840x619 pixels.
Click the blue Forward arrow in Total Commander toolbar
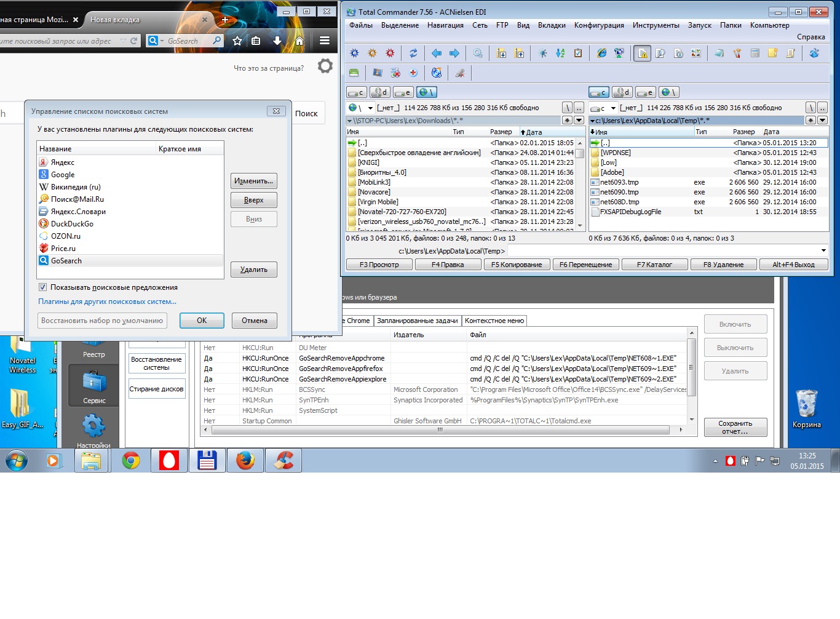(454, 54)
